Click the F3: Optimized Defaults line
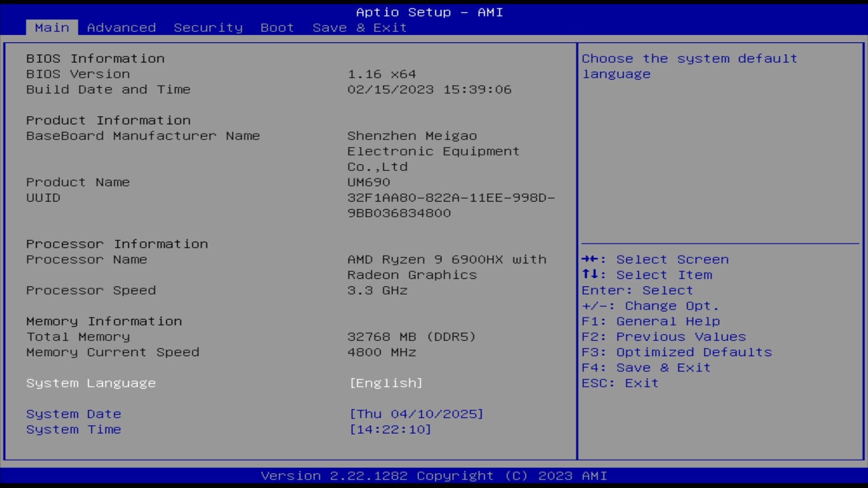The height and width of the screenshot is (488, 868). pyautogui.click(x=677, y=352)
